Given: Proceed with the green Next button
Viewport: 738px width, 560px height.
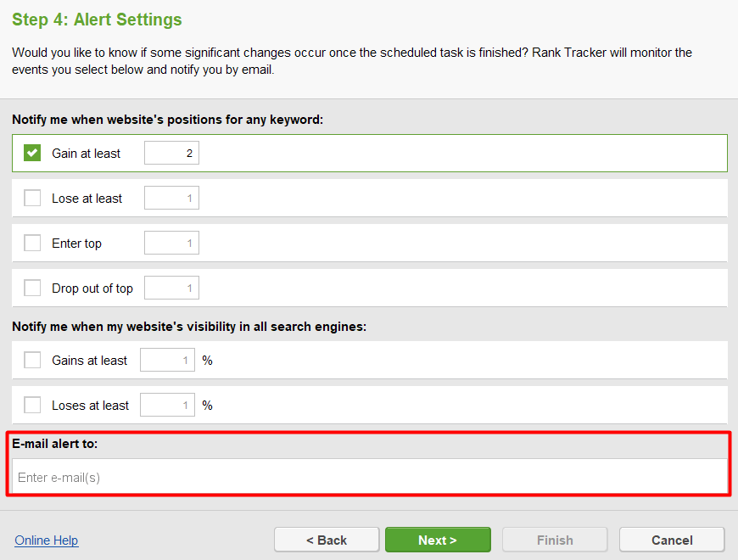Looking at the screenshot, I should tap(438, 540).
